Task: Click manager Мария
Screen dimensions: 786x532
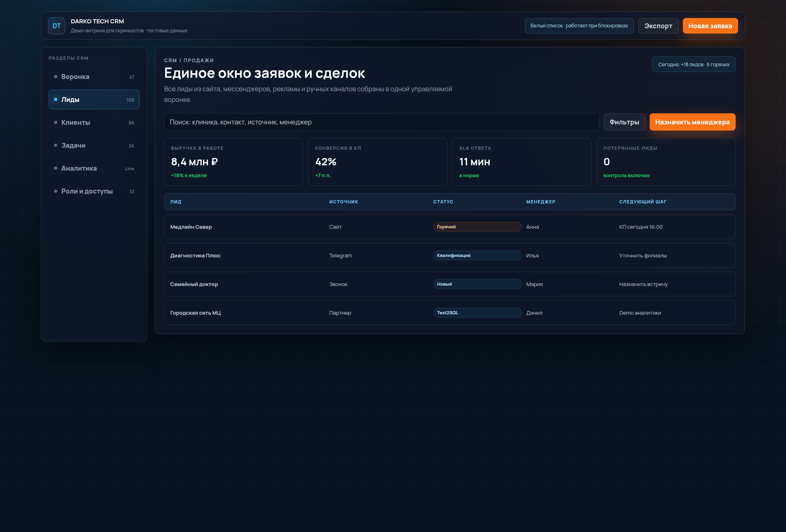Action: 535,284
